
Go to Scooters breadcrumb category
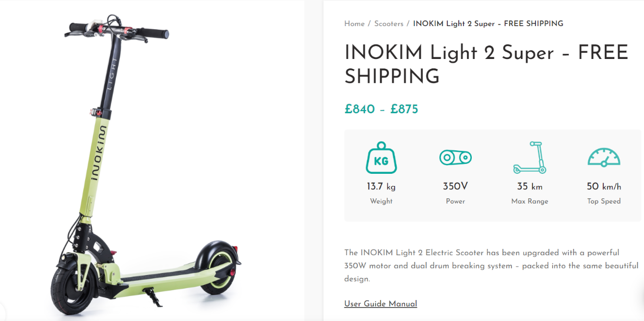[x=389, y=23]
